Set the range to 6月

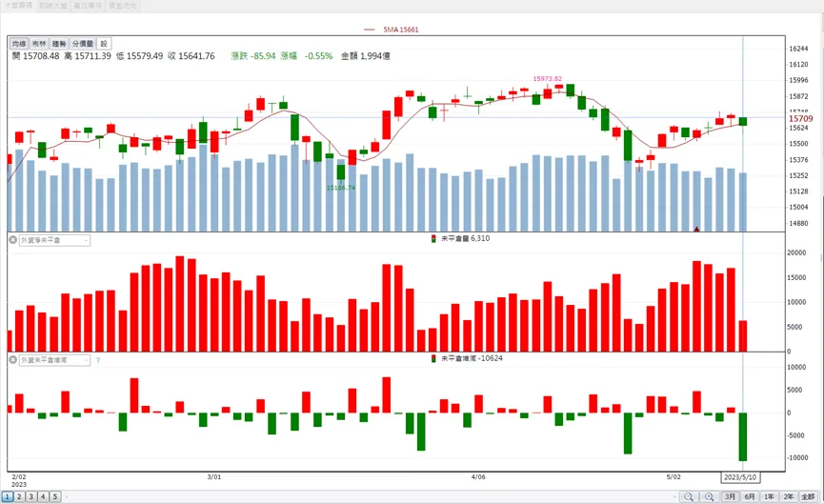[x=750, y=496]
